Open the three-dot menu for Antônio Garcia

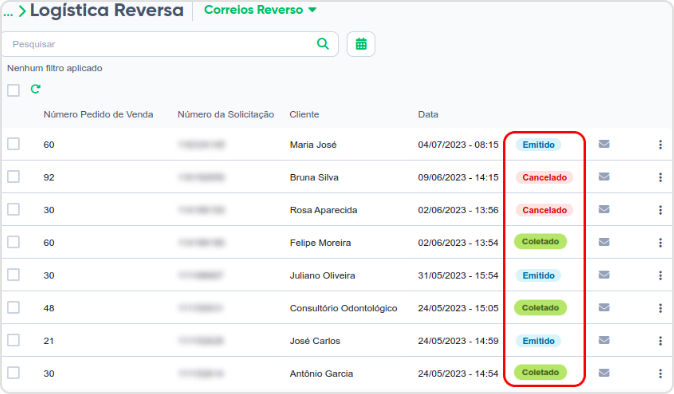coord(660,373)
